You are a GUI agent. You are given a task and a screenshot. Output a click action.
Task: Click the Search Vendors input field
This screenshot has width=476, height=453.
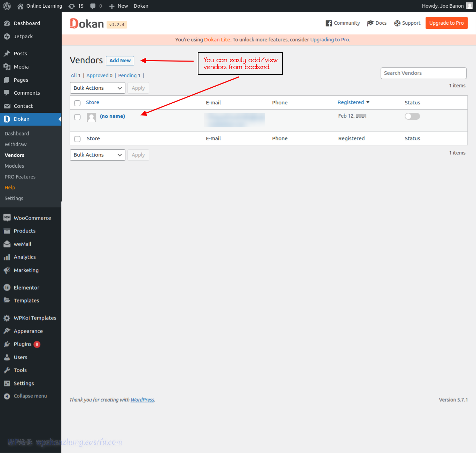423,73
